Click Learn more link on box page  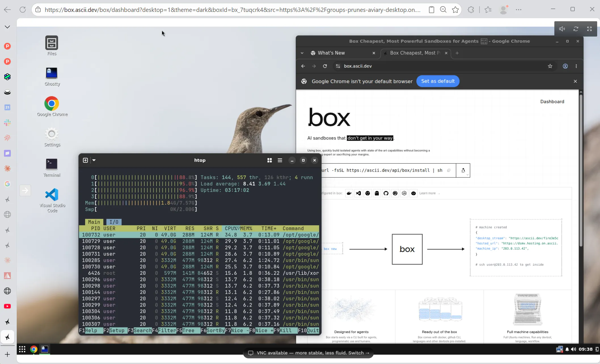tap(427, 193)
